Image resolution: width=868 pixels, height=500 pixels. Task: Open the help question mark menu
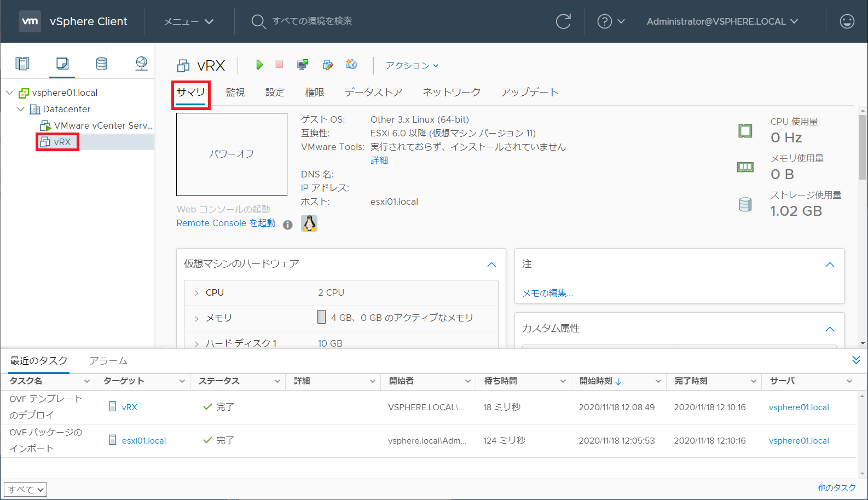[610, 21]
